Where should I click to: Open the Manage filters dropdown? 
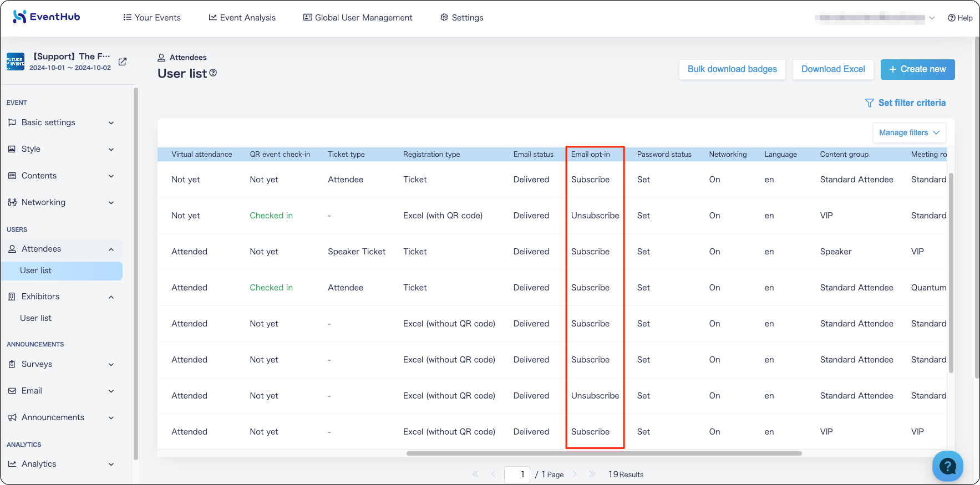coord(909,132)
